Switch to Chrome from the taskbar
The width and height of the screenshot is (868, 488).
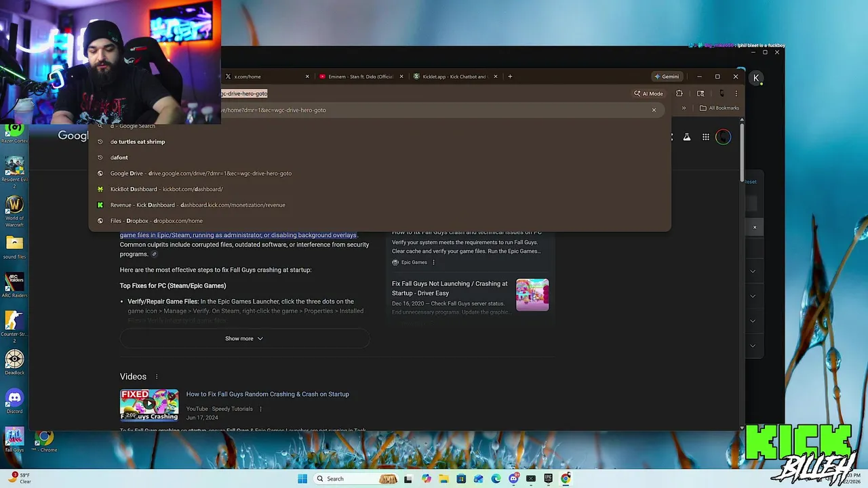[x=566, y=479]
